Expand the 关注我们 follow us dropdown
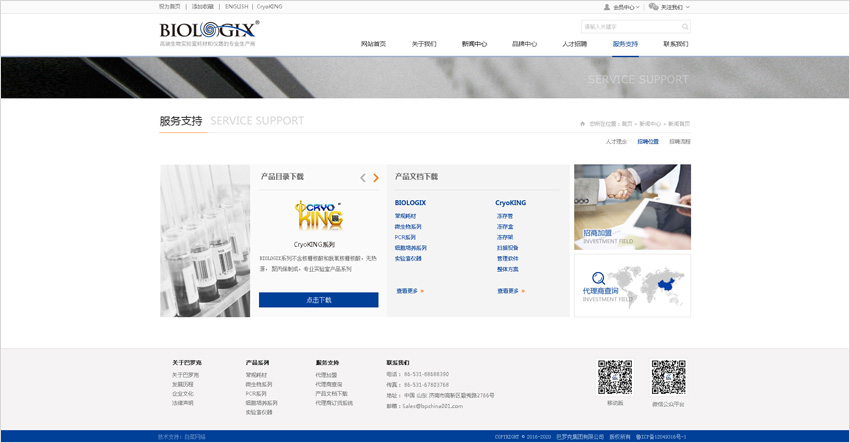 669,7
